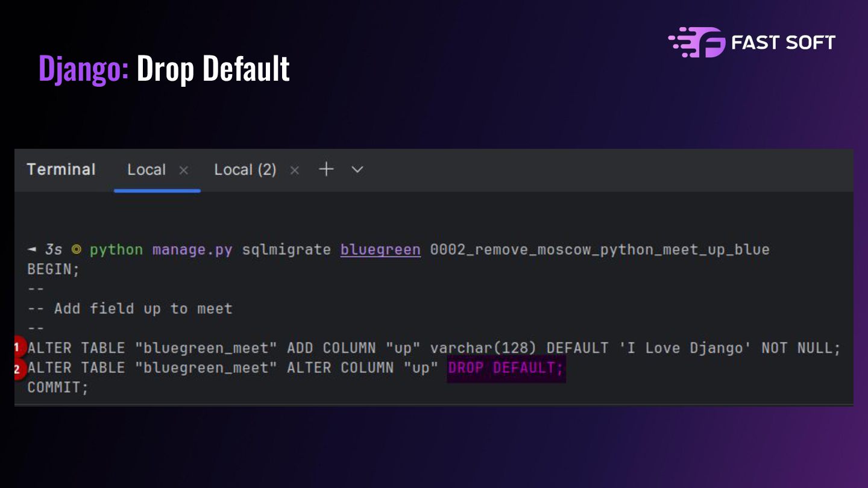The height and width of the screenshot is (488, 868).
Task: Click NOT NULL; at the statement end
Action: [x=801, y=348]
